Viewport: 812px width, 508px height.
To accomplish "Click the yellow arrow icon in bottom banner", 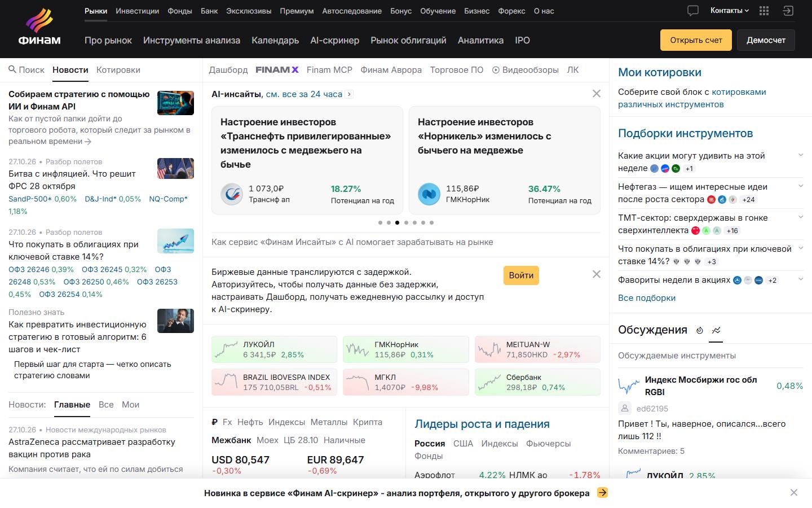I will [x=602, y=493].
